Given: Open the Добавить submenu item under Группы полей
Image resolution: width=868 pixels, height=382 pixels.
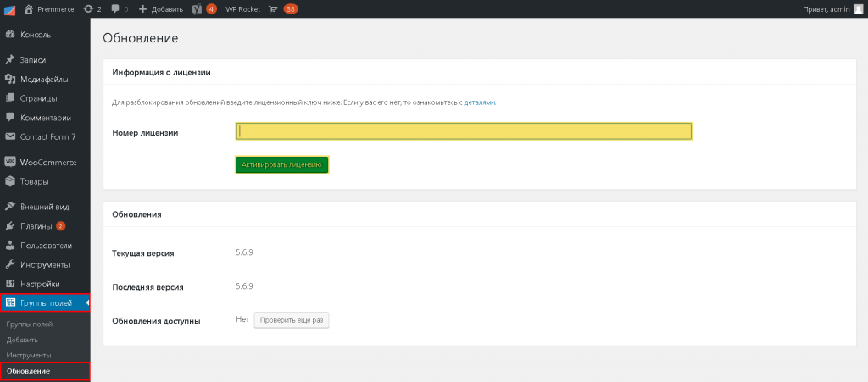Looking at the screenshot, I should (22, 340).
